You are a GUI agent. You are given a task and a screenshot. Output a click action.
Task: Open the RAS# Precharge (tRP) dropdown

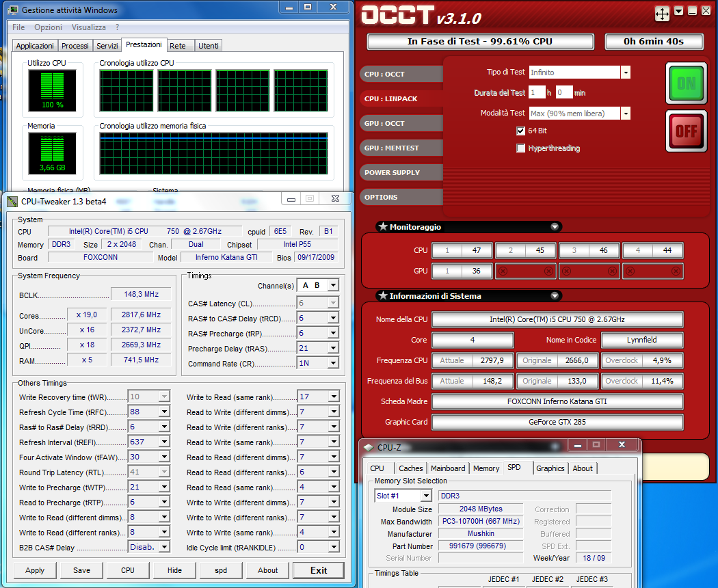(334, 334)
